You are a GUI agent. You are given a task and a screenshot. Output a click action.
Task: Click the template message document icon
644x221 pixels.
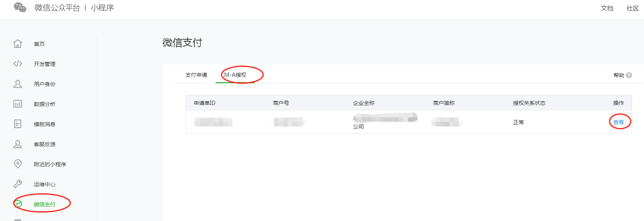18,124
